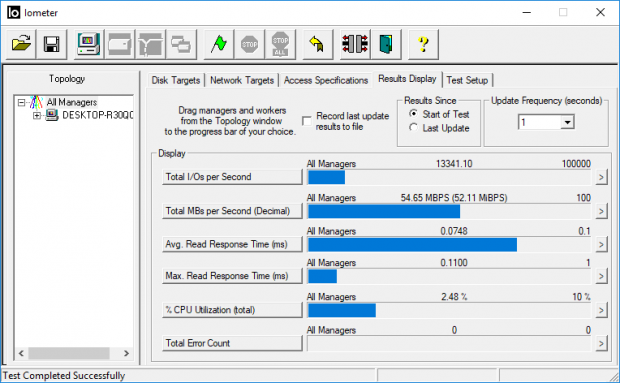Close the Iometer window

600,13
